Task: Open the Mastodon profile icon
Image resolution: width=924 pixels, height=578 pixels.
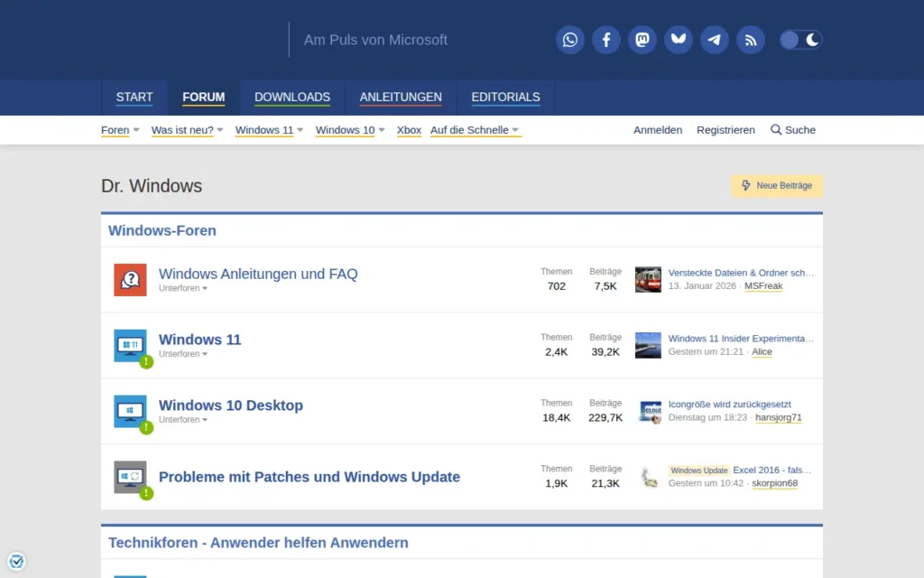Action: 642,40
